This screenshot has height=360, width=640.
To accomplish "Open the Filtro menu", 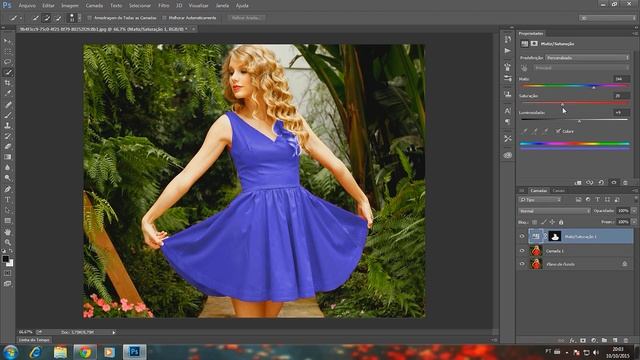I will (x=164, y=6).
